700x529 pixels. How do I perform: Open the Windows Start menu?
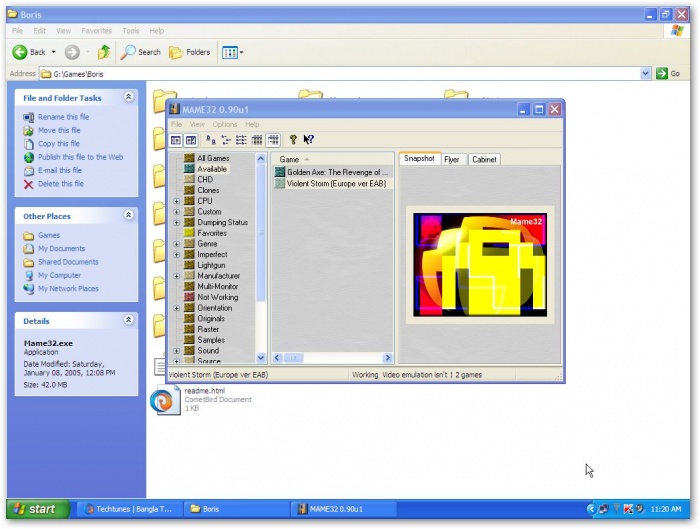(x=38, y=509)
